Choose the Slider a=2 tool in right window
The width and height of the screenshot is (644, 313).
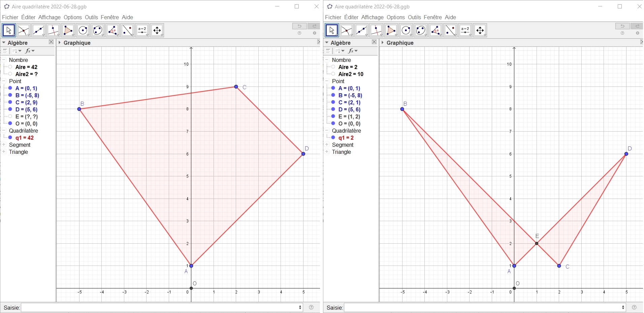pyautogui.click(x=465, y=30)
